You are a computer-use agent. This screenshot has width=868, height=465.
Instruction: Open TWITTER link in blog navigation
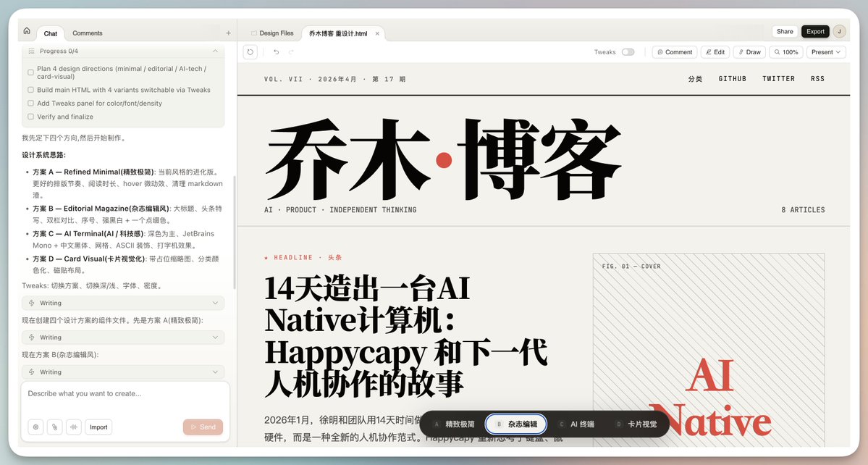pos(778,79)
